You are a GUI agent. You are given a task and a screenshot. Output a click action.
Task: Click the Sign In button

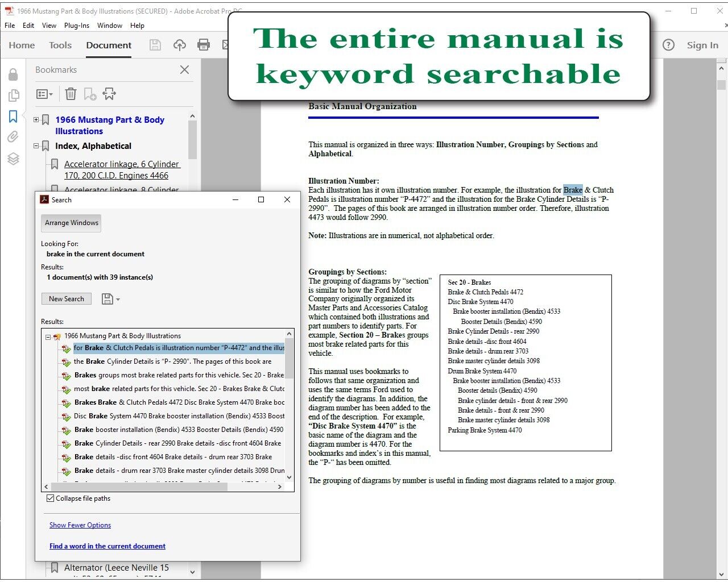pos(702,45)
